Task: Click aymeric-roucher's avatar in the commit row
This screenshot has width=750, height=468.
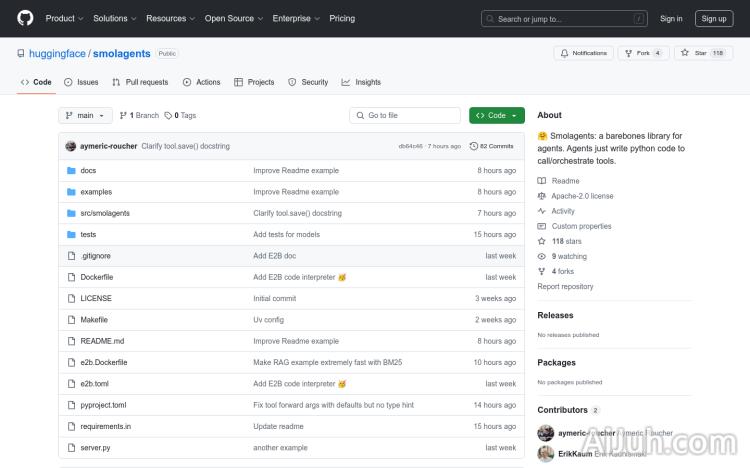Action: pyautogui.click(x=71, y=146)
